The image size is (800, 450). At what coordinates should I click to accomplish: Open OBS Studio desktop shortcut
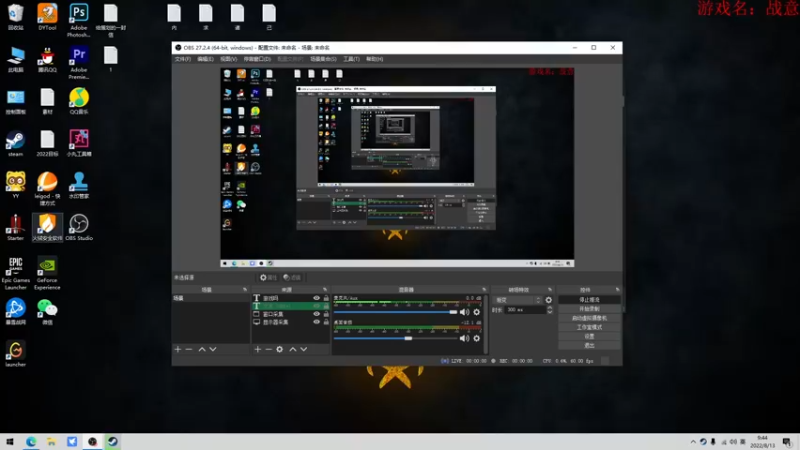[x=79, y=227]
